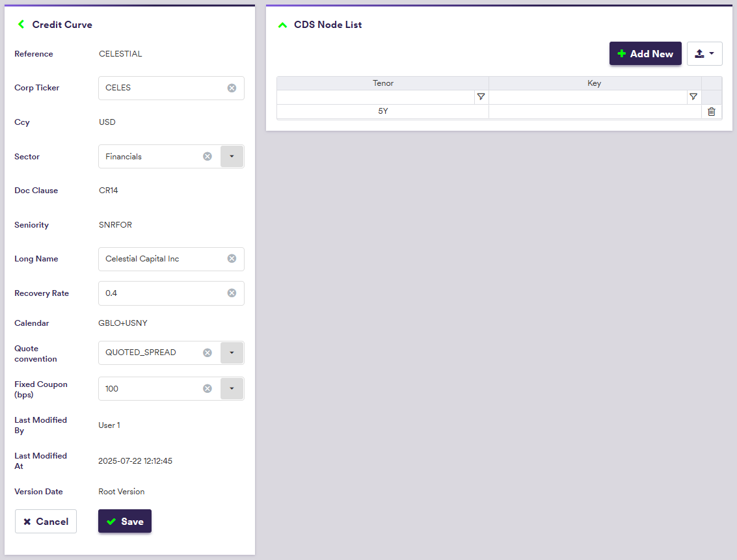The width and height of the screenshot is (737, 560).
Task: Clear the Quote convention selection
Action: point(208,353)
